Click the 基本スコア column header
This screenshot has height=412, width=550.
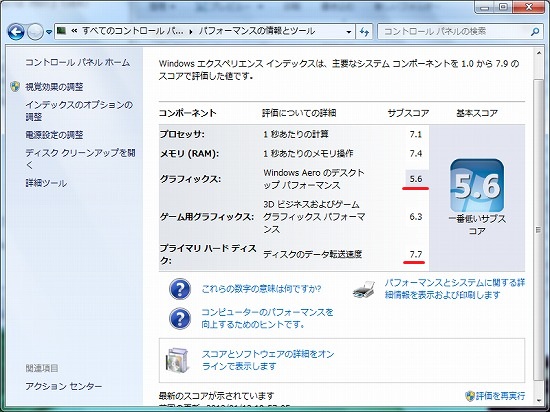pos(477,113)
